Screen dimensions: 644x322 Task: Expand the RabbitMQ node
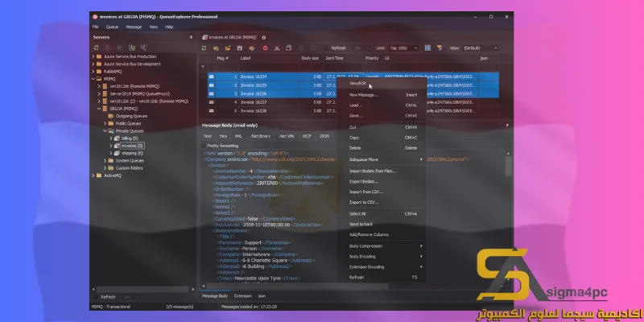tap(93, 72)
